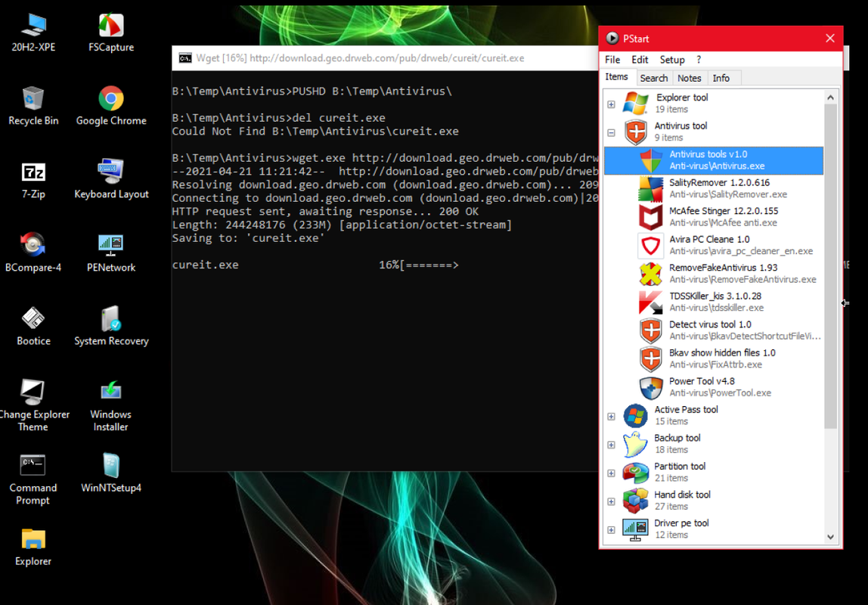Select SalityRemover 1.2.0.616 icon in PStart
The image size is (868, 605).
[650, 188]
